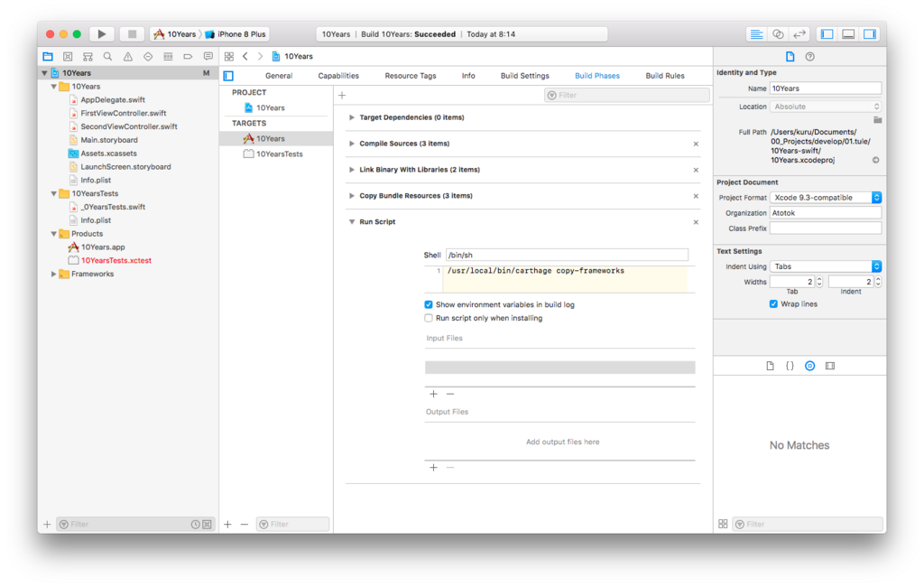Go forward in editor history
This screenshot has width=924, height=587.
click(260, 57)
